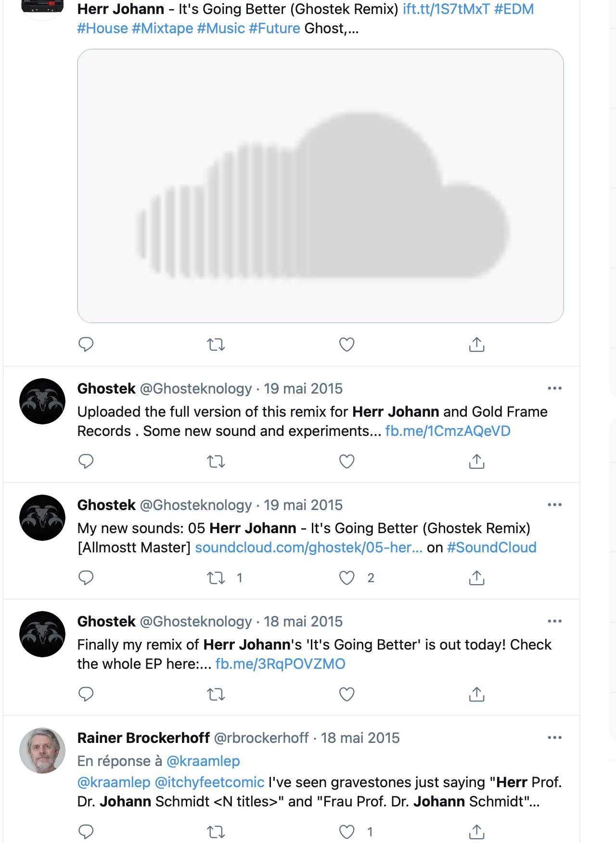616x843 pixels.
Task: Like Rainer Brockerhoff's gravestones tweet
Action: [x=346, y=831]
